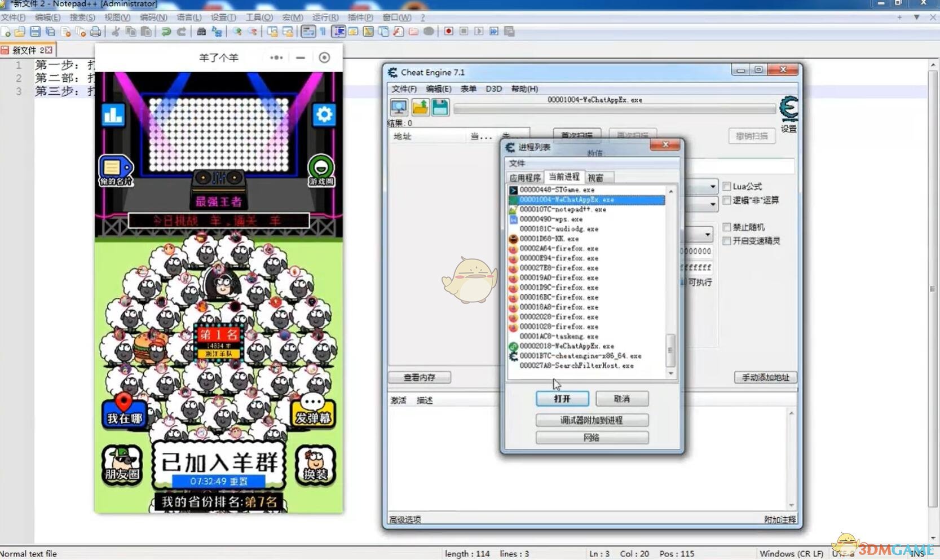Open the dropdown left of 禁止随机

(707, 234)
